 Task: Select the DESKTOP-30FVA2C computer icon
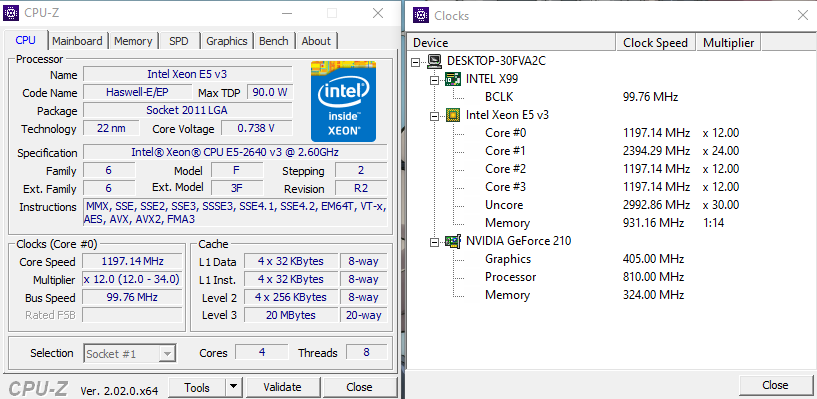[435, 61]
